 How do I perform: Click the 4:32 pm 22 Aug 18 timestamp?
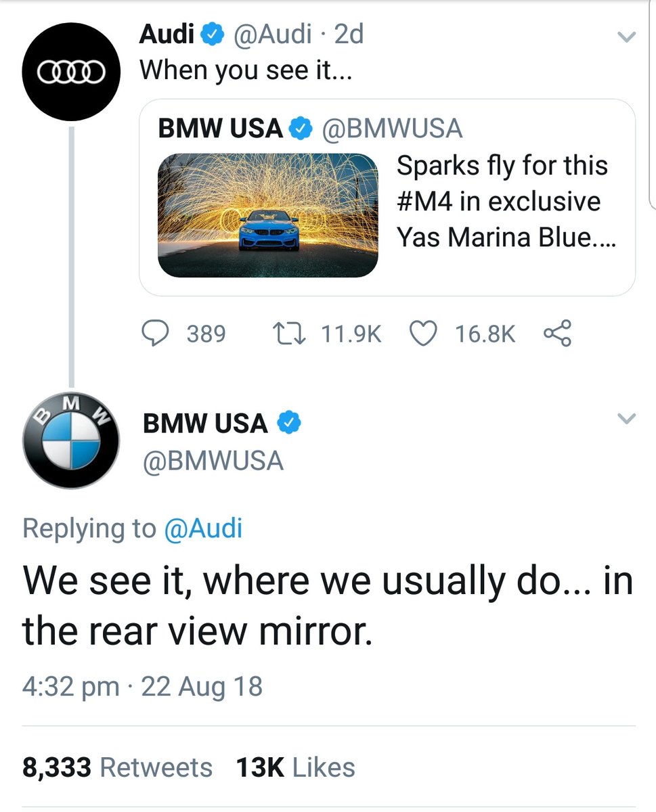(x=142, y=686)
